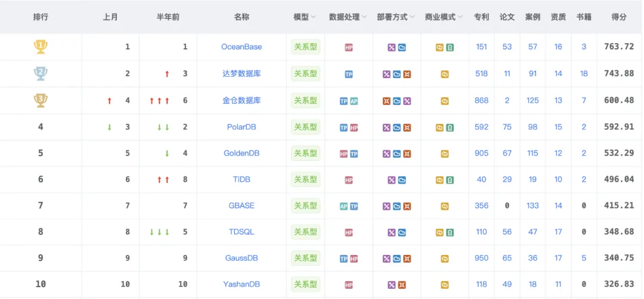
Task: Click purple deployment icon in TiDB row
Action: (x=391, y=180)
